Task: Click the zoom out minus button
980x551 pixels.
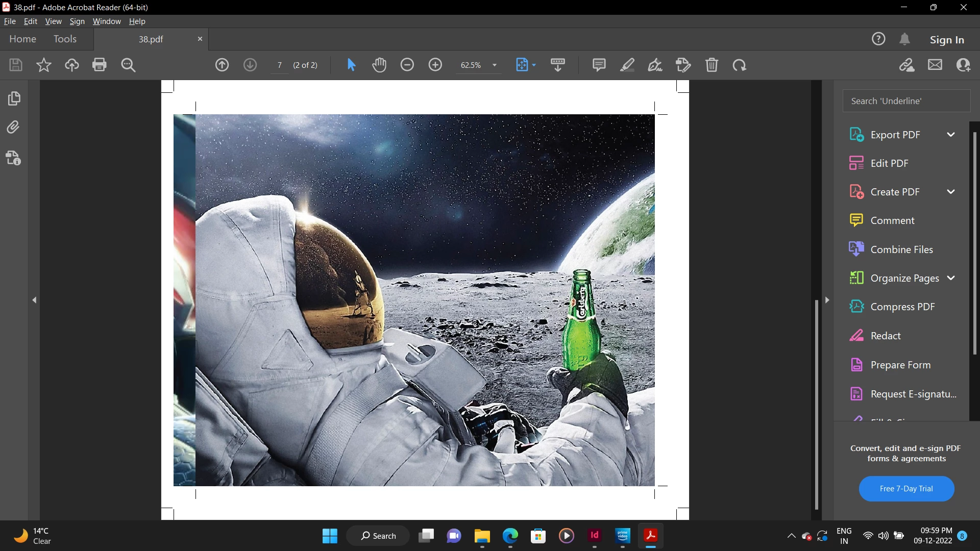Action: [407, 65]
